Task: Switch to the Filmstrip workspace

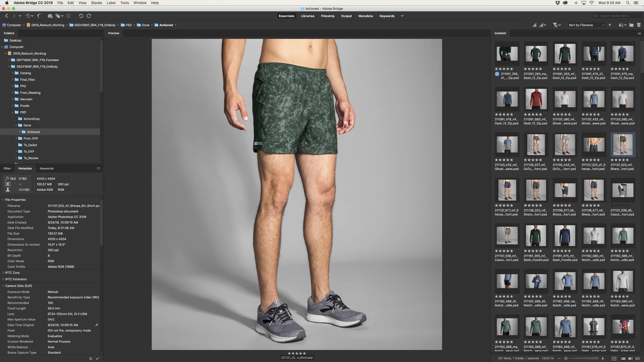Action: point(327,16)
